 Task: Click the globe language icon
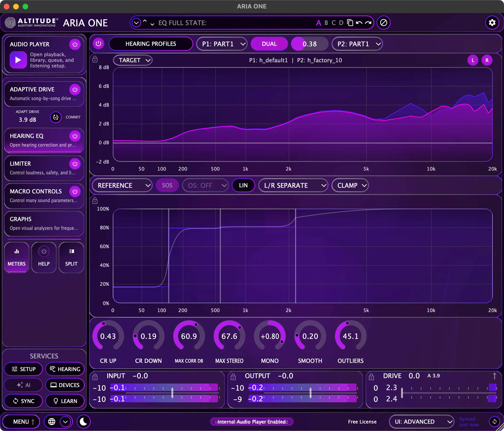point(52,422)
